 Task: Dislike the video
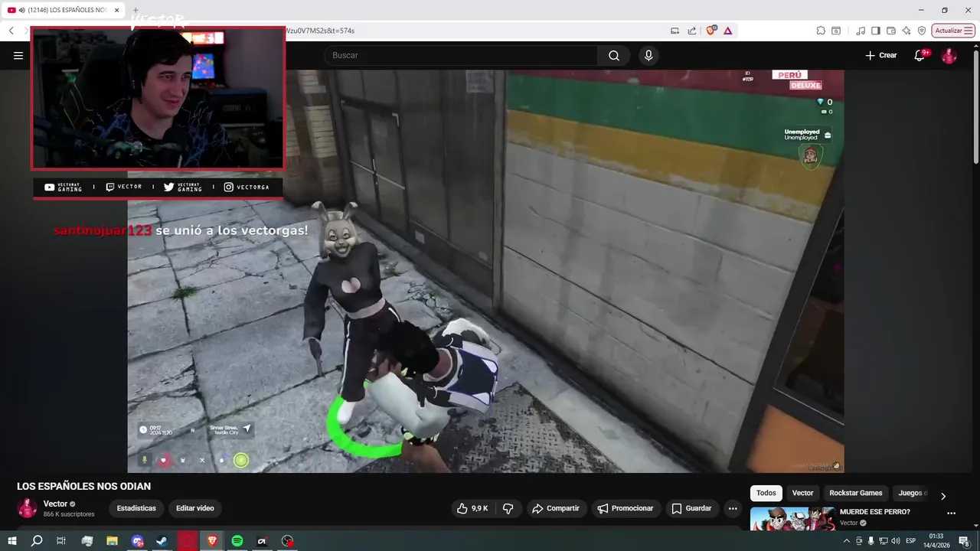coord(508,508)
